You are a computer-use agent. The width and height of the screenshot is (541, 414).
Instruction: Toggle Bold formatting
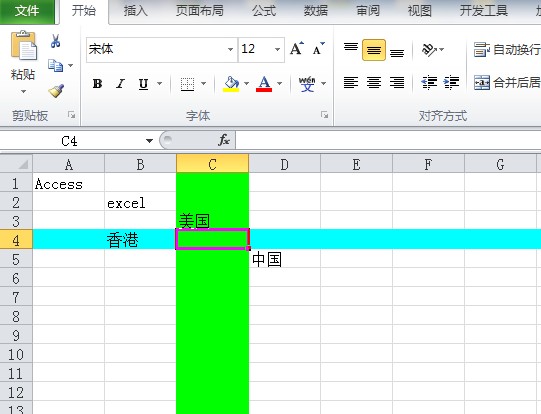97,84
